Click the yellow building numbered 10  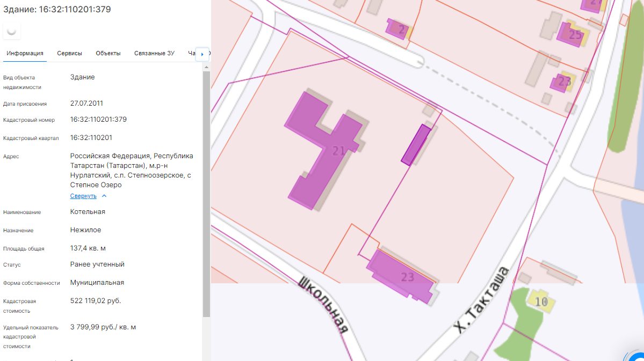[x=541, y=301]
